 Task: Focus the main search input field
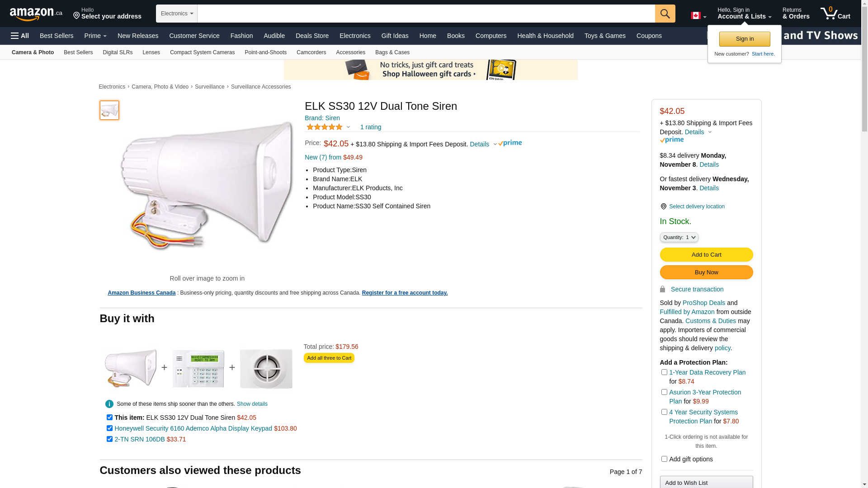click(426, 14)
